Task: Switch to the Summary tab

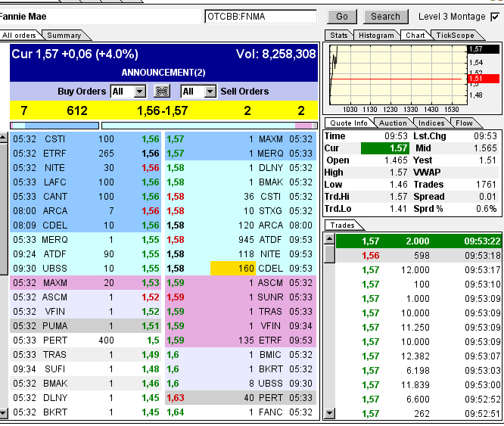Action: (x=64, y=36)
